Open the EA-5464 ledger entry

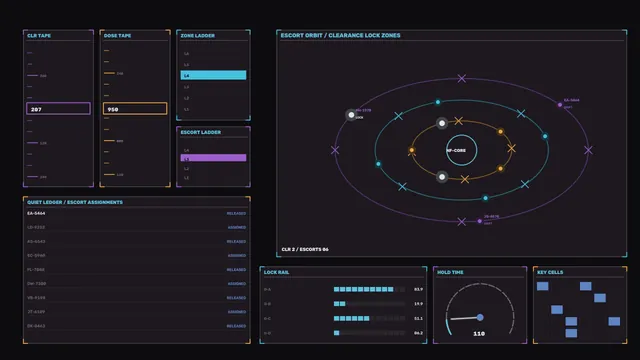(136, 213)
